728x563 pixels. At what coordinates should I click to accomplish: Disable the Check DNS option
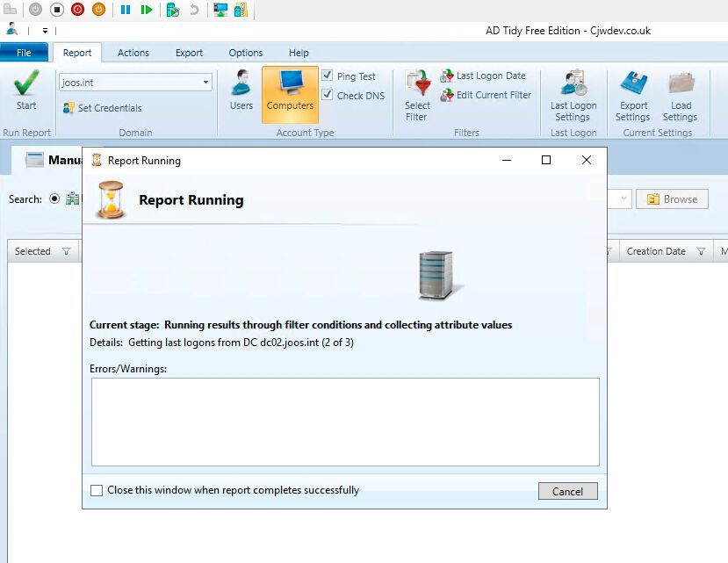click(328, 95)
